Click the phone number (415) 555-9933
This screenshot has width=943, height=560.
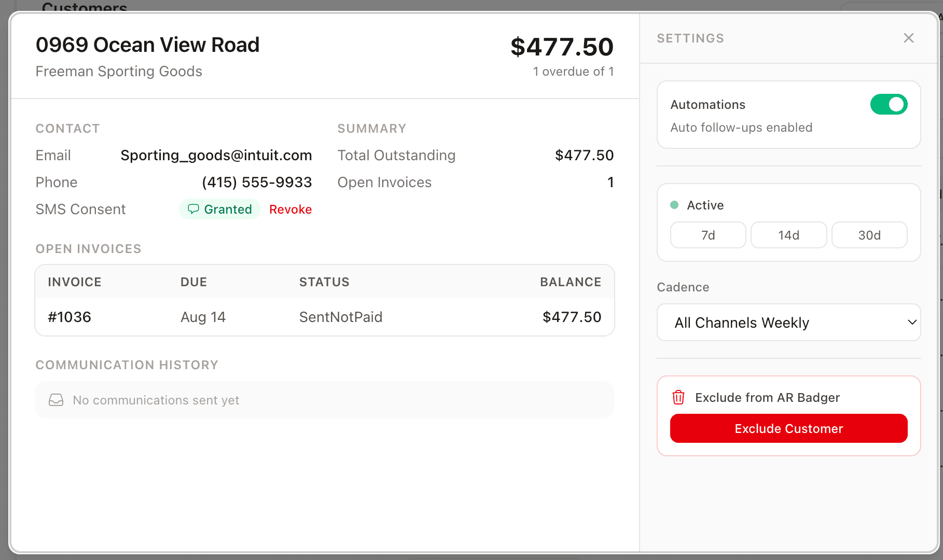click(x=256, y=182)
